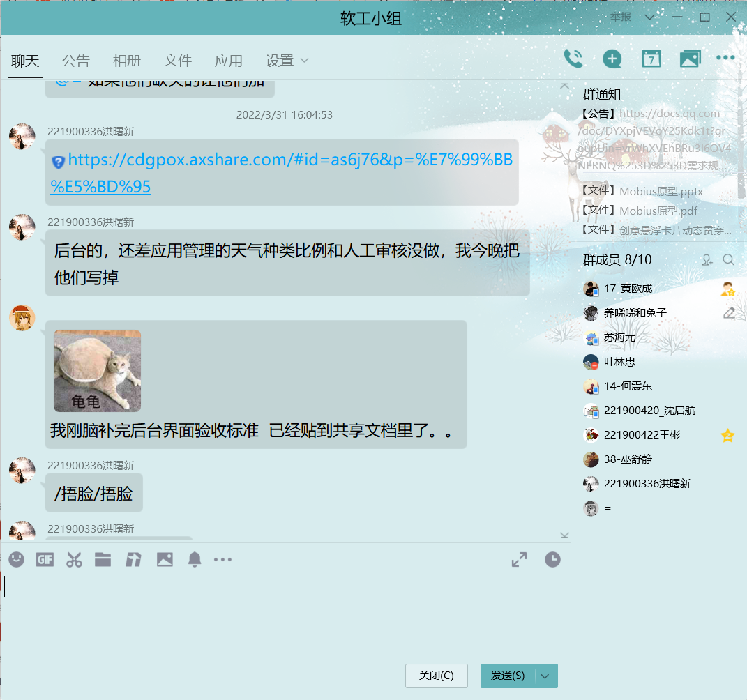Click the 龟龟 cat sticker image
The image size is (747, 700).
tap(97, 370)
